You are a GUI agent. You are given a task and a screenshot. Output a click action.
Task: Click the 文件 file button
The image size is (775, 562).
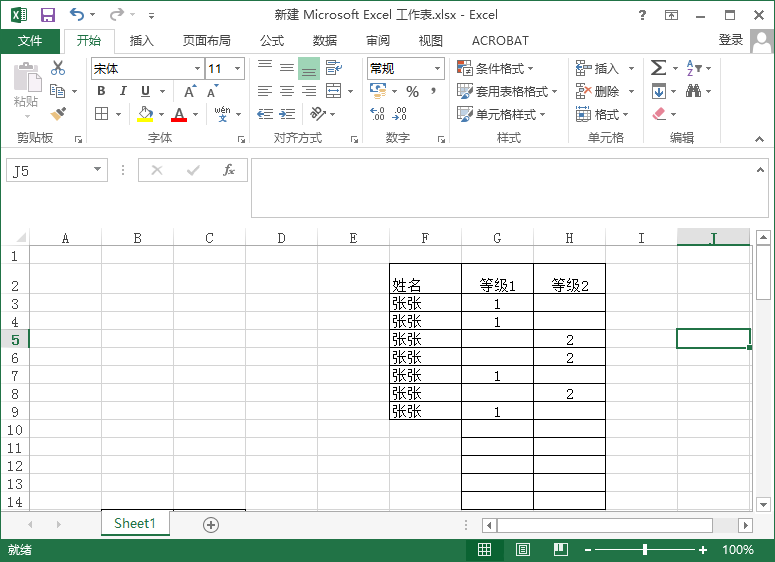30,41
